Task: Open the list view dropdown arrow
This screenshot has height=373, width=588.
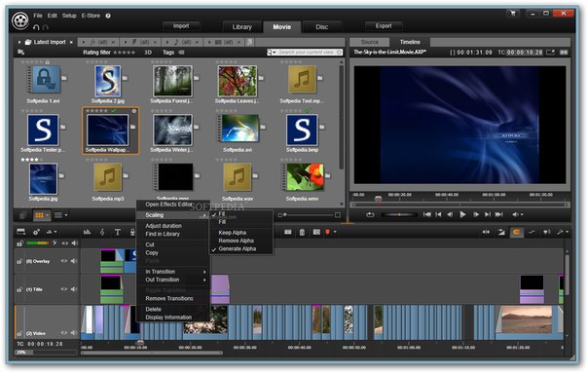Action: click(x=66, y=215)
